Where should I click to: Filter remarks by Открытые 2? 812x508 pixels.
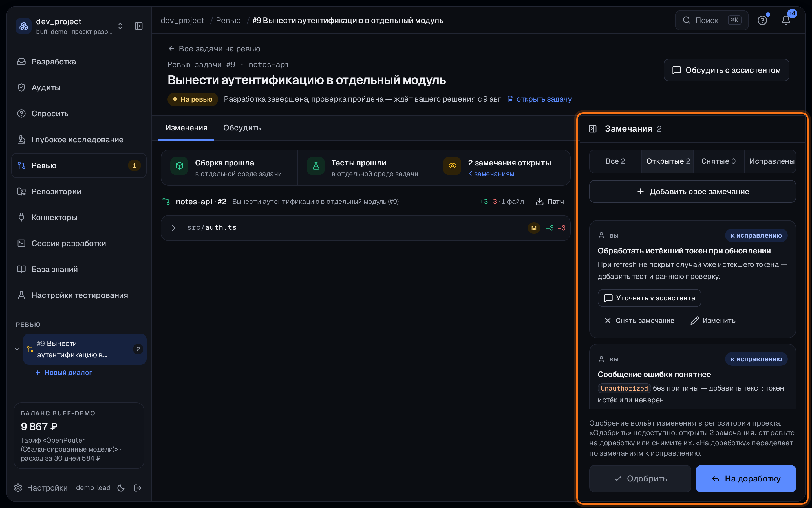click(x=668, y=161)
